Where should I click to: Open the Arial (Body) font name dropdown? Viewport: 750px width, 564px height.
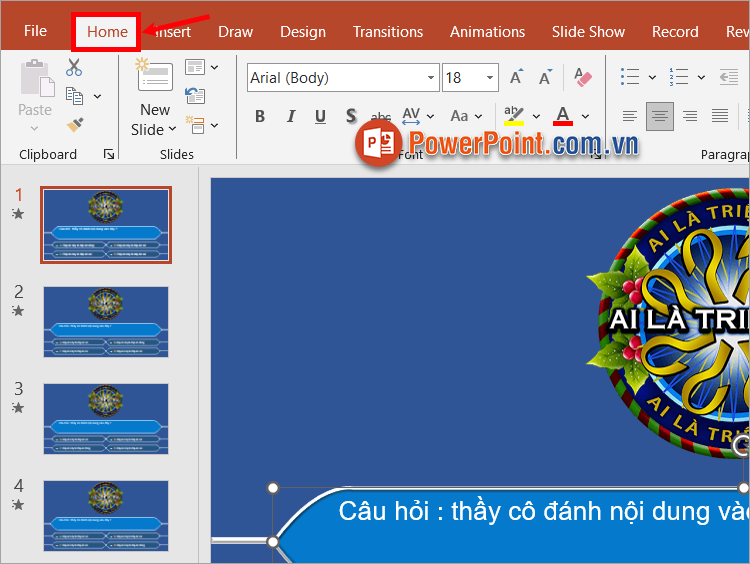(430, 77)
